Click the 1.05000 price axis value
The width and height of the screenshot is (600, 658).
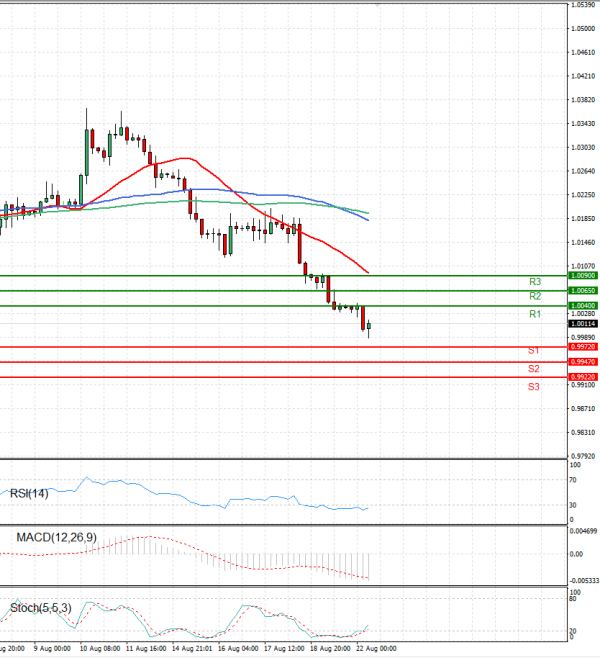[583, 29]
